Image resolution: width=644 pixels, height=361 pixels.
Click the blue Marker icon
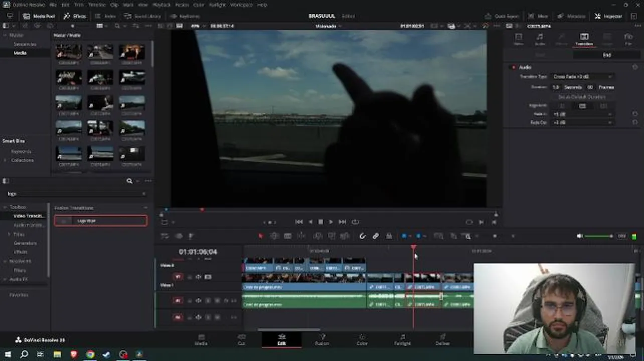coord(418,236)
